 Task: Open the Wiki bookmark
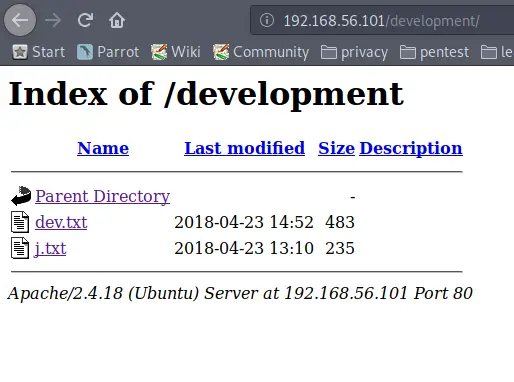(176, 52)
